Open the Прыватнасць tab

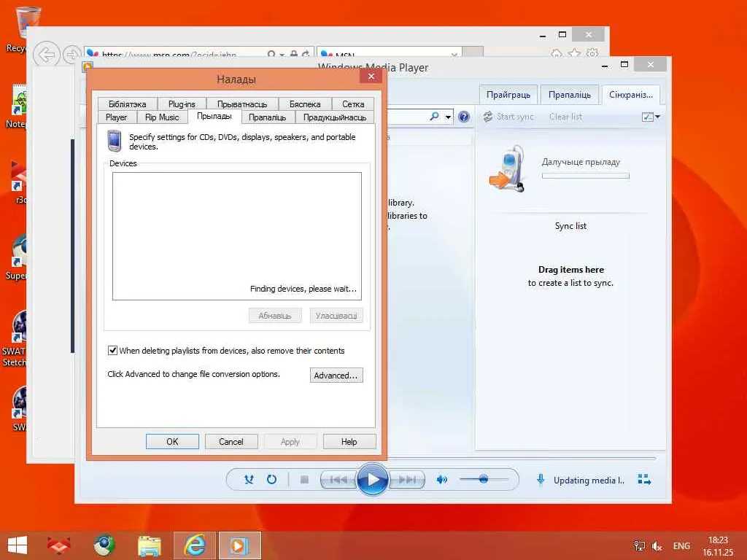(242, 104)
